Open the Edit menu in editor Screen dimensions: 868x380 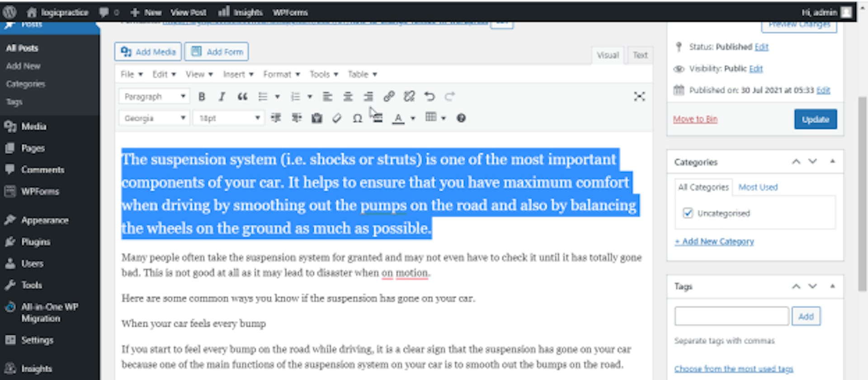pos(164,74)
